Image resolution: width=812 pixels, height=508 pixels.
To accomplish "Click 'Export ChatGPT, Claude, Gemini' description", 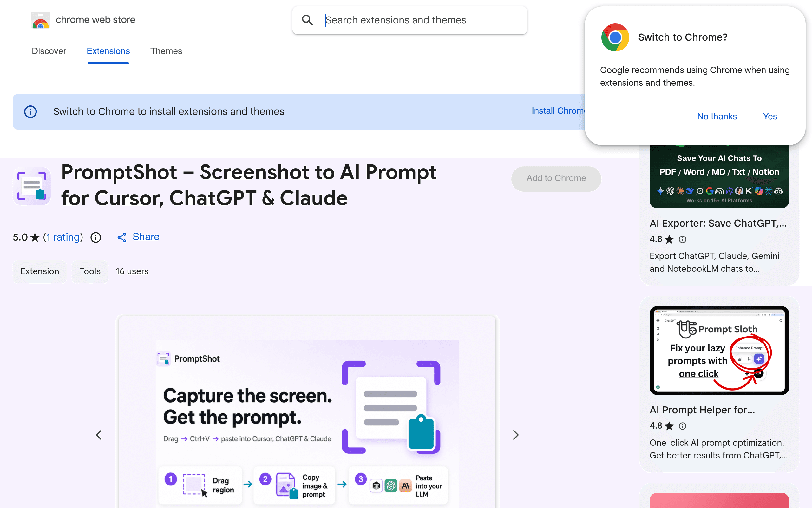I will [x=714, y=262].
